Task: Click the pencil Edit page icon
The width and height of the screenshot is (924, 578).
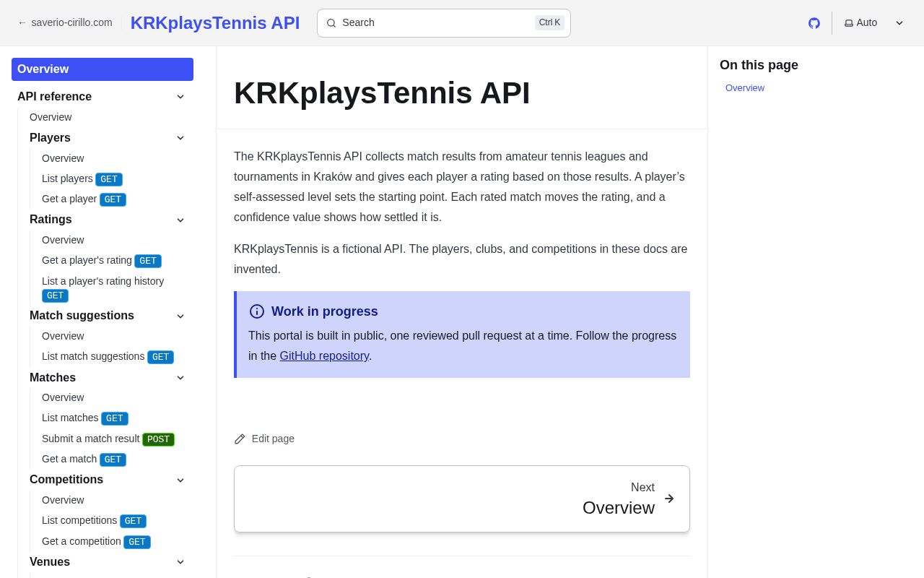Action: pyautogui.click(x=240, y=439)
